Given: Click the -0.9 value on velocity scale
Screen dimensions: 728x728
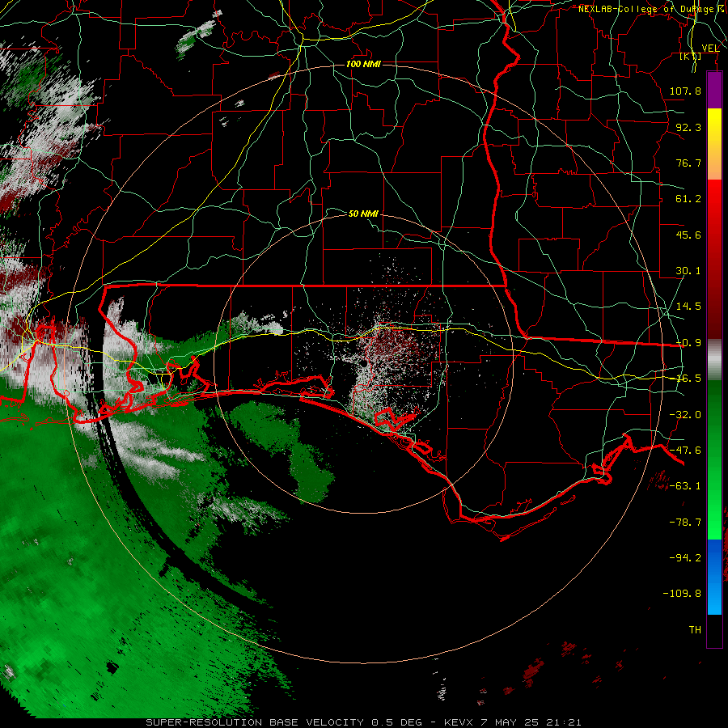Looking at the screenshot, I should (x=688, y=343).
